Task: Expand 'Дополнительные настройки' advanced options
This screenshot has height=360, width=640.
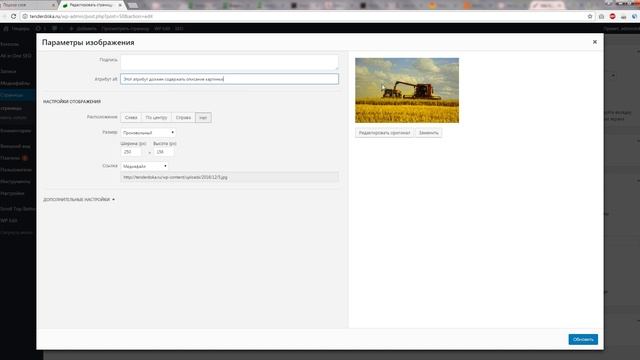Action: click(79, 200)
